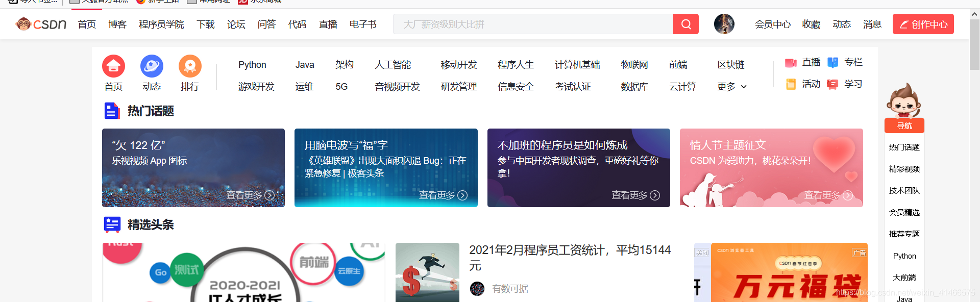Open 代码 in top navigation
Screen dimensions: 980x302
click(x=297, y=24)
